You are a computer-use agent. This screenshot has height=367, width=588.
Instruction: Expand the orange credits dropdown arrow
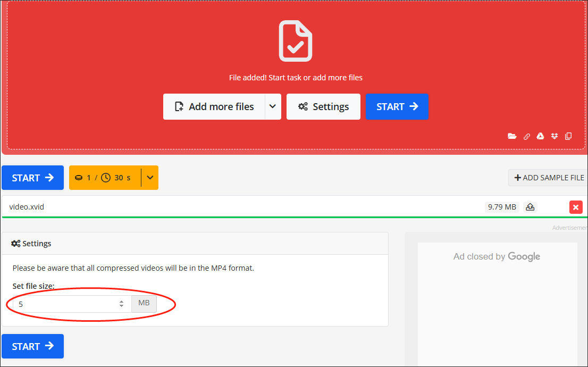click(x=150, y=178)
